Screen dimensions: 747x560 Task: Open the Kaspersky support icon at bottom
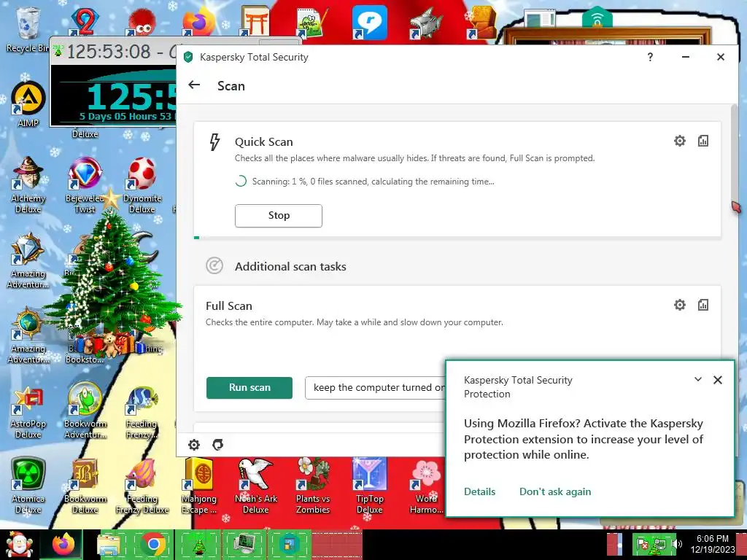tap(217, 445)
